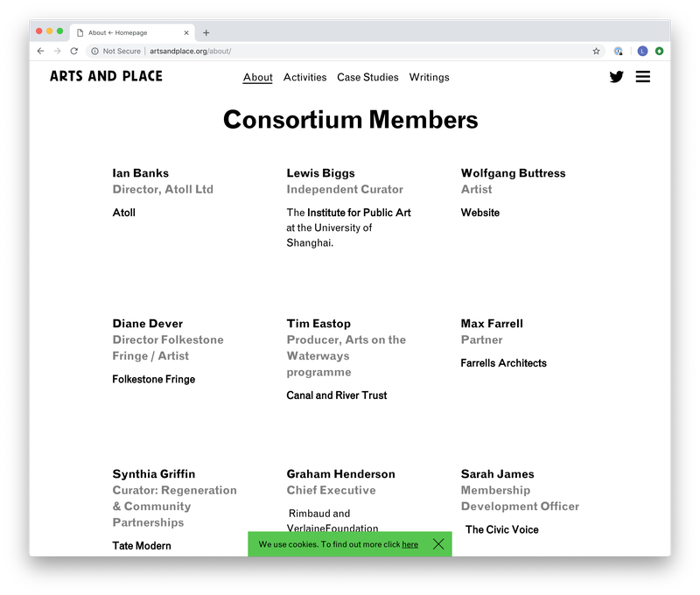Open a new tab with the plus icon
The image size is (700, 595).
(206, 32)
